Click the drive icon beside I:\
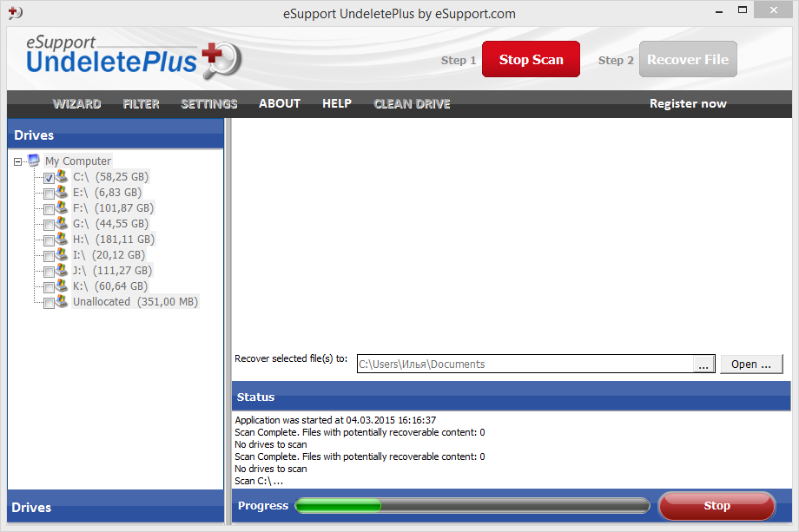 63,254
